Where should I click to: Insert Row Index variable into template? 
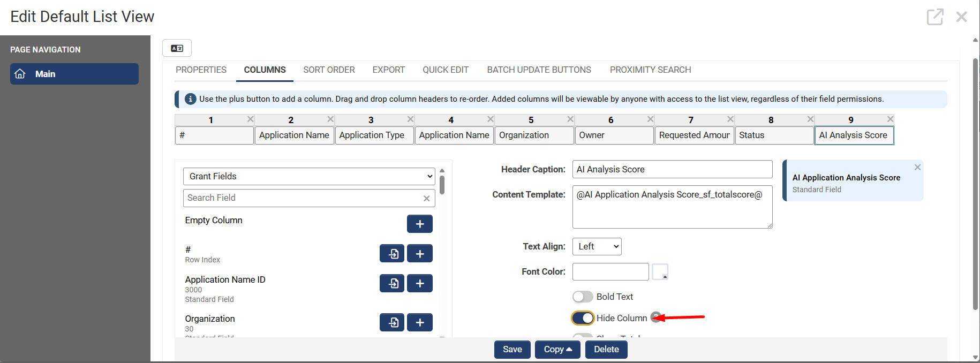click(x=392, y=253)
